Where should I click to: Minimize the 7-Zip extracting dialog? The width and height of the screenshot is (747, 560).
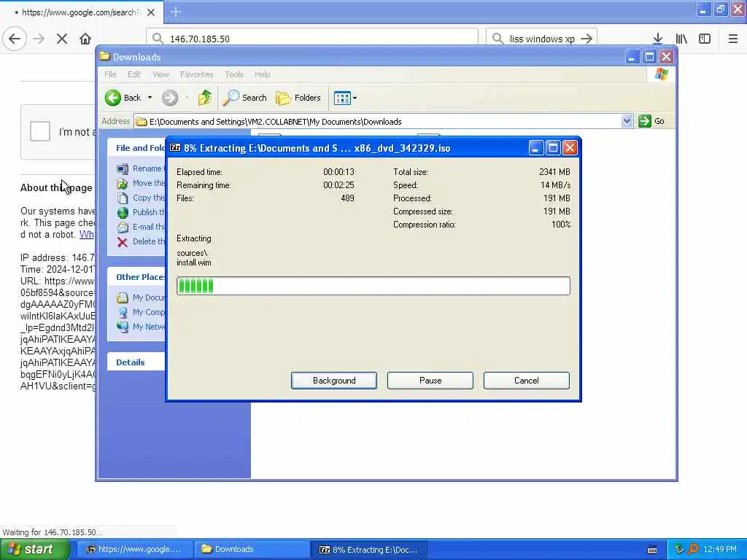click(x=536, y=148)
